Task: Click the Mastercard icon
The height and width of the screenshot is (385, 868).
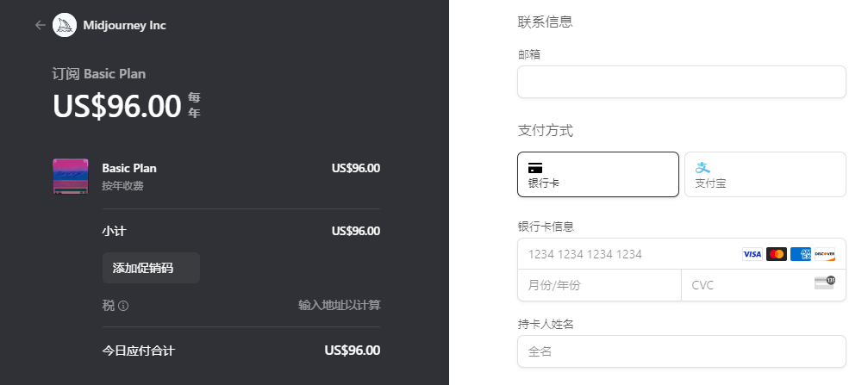Action: click(776, 254)
